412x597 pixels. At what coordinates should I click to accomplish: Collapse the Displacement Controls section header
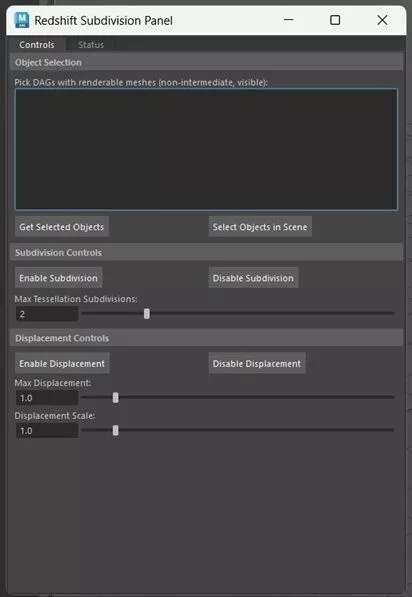click(206, 338)
